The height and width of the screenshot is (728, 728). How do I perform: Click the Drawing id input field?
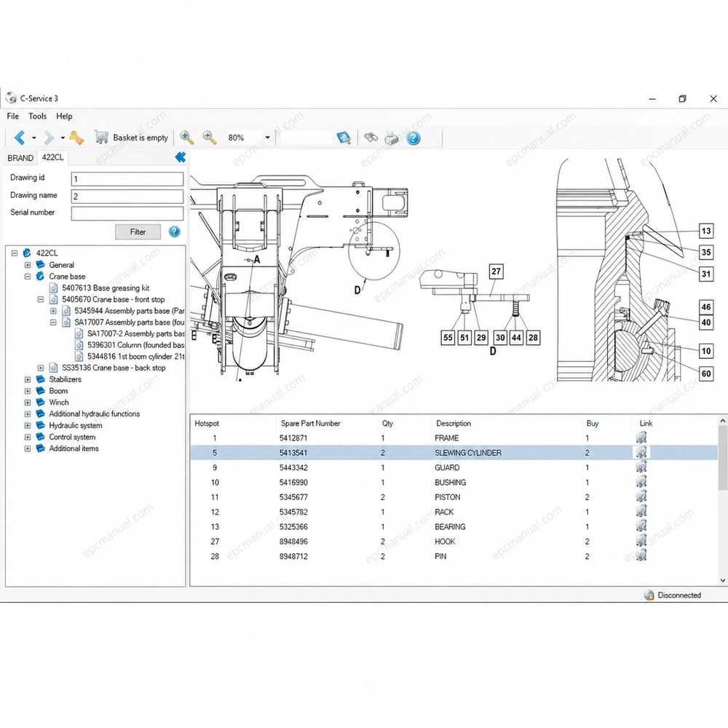pos(127,179)
